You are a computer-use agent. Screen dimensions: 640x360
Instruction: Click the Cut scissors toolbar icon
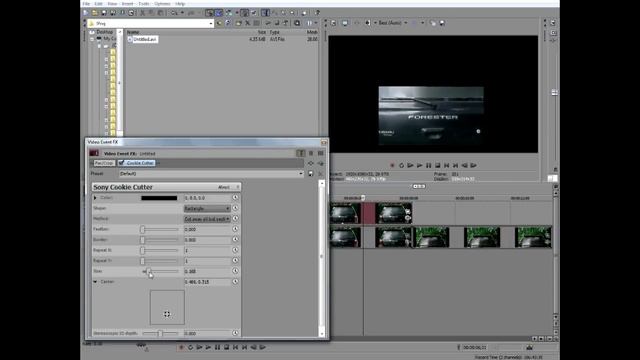[x=142, y=13]
